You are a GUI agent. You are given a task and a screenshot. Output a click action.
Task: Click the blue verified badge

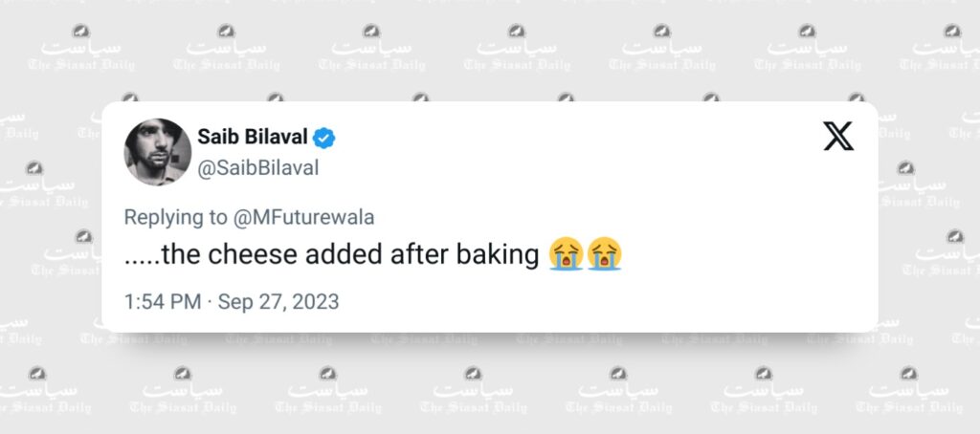(325, 138)
